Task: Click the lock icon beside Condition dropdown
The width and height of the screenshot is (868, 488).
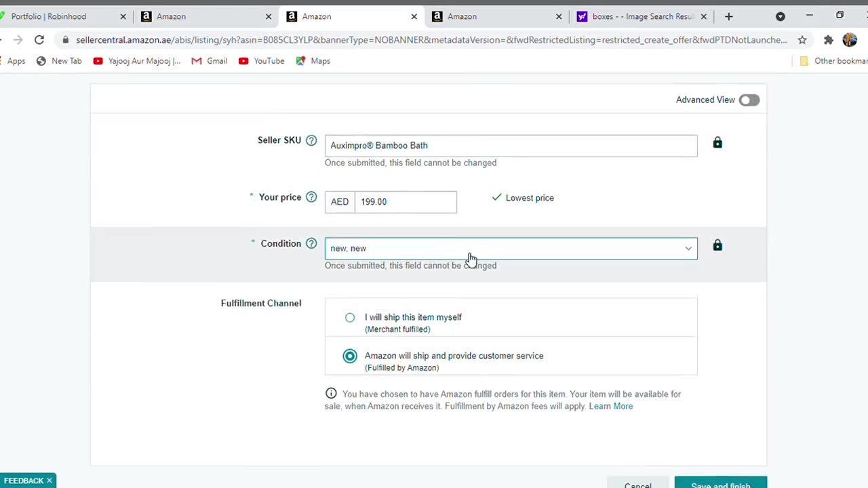Action: coord(717,245)
